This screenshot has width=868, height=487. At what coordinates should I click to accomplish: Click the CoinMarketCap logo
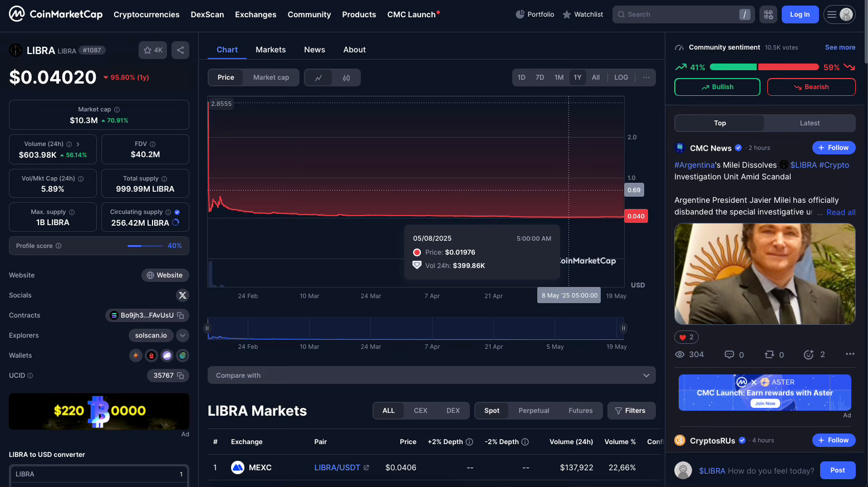pos(56,14)
